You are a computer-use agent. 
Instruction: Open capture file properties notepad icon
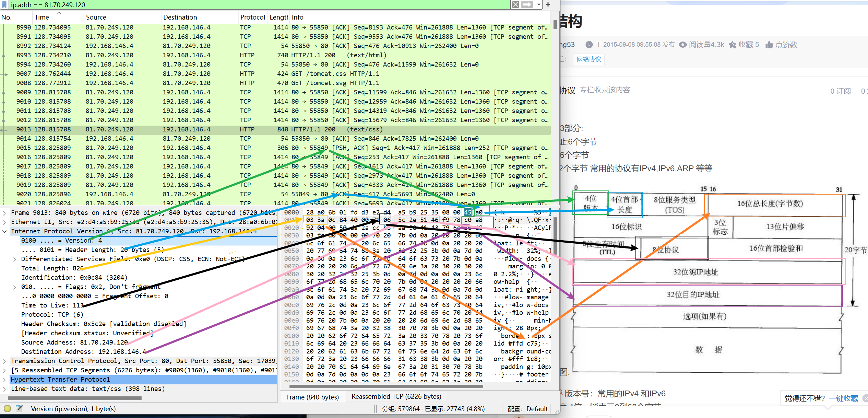coord(19,408)
